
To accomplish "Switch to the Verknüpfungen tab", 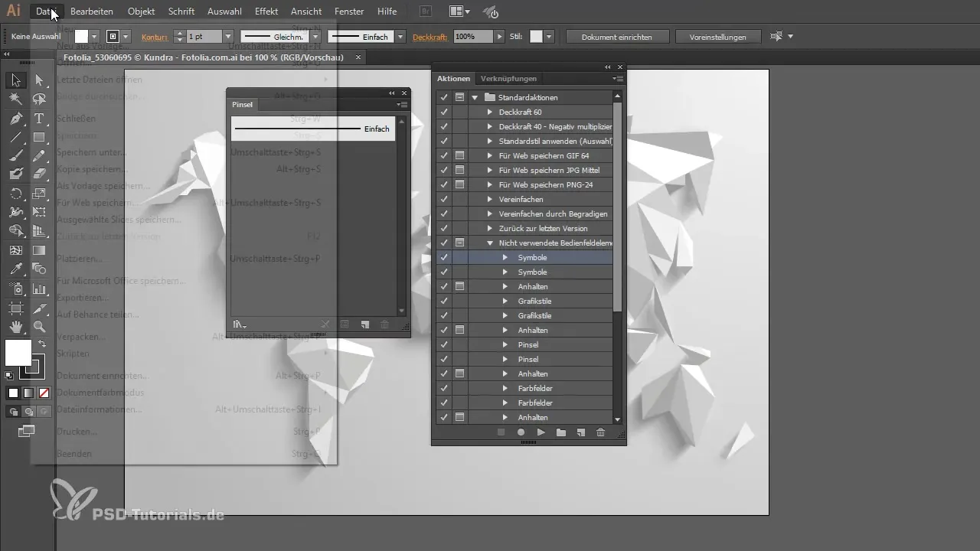I will click(508, 78).
